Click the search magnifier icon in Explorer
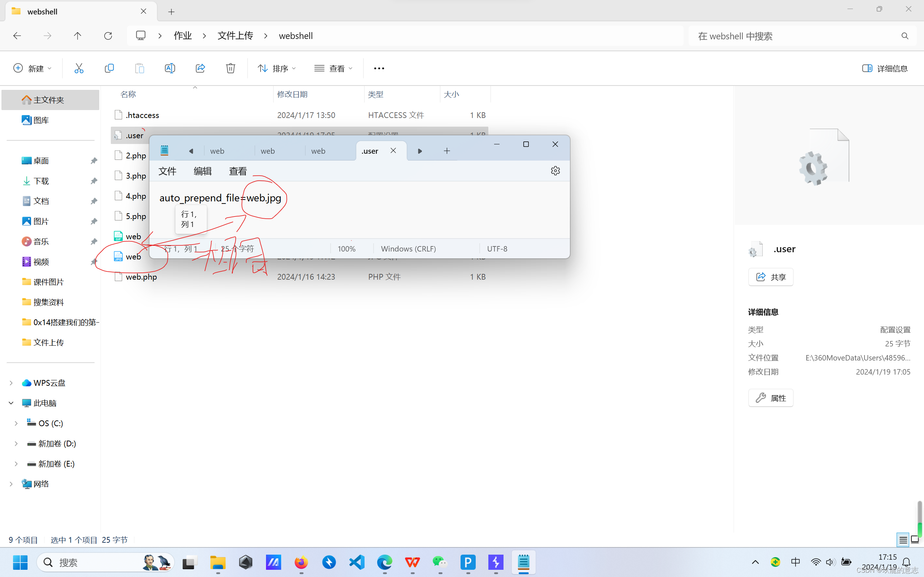 pyautogui.click(x=905, y=36)
